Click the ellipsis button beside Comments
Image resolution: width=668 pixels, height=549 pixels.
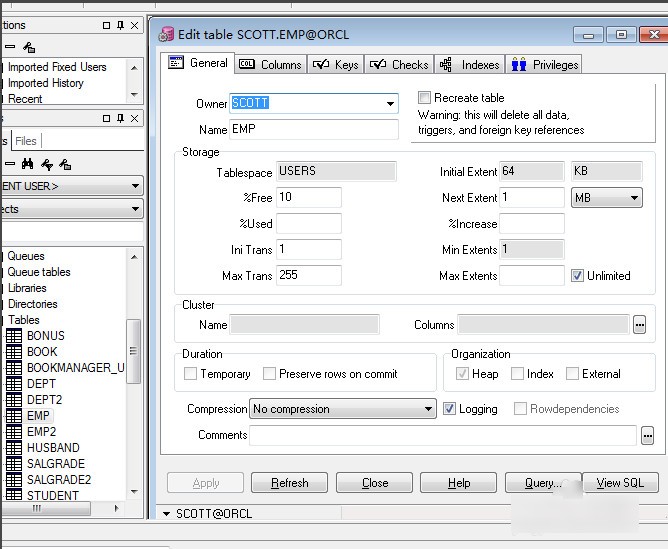tap(647, 435)
